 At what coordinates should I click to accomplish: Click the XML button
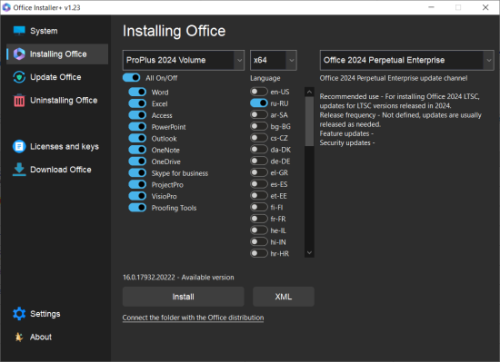click(283, 297)
